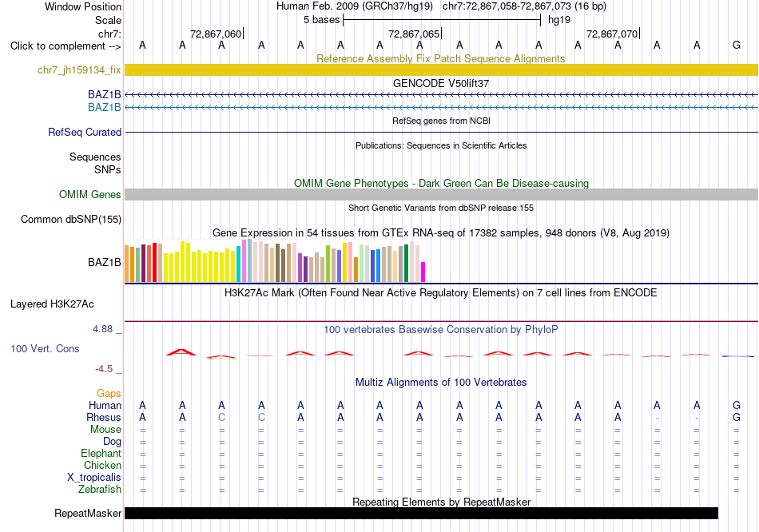Open the H3K27Ac Mark ENCODE track title
759x532 pixels.
(x=440, y=293)
